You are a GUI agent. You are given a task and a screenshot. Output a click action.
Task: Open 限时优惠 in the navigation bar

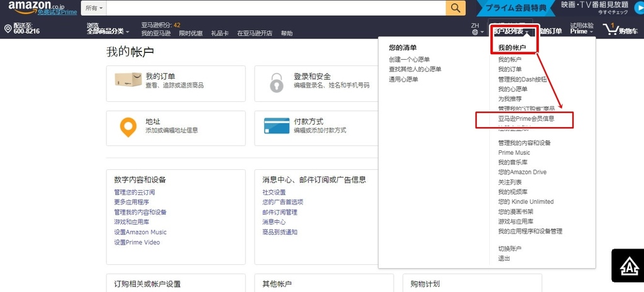[x=191, y=33]
